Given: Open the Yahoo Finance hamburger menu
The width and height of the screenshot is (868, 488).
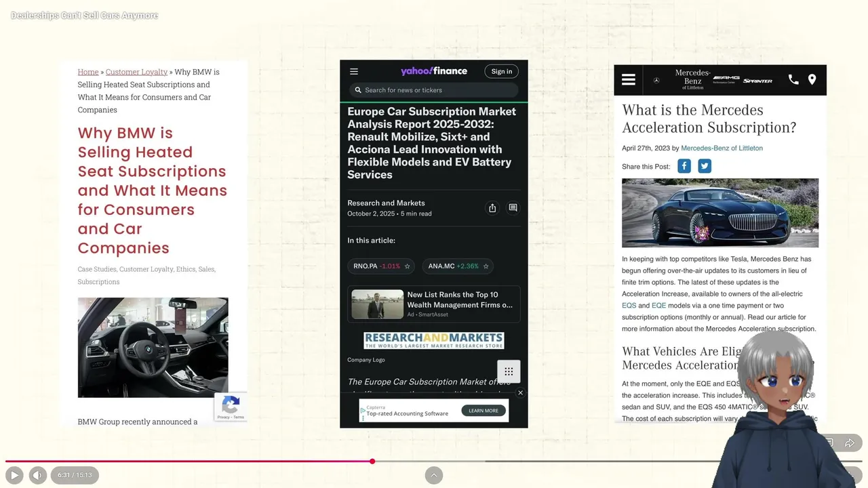Looking at the screenshot, I should tap(354, 71).
